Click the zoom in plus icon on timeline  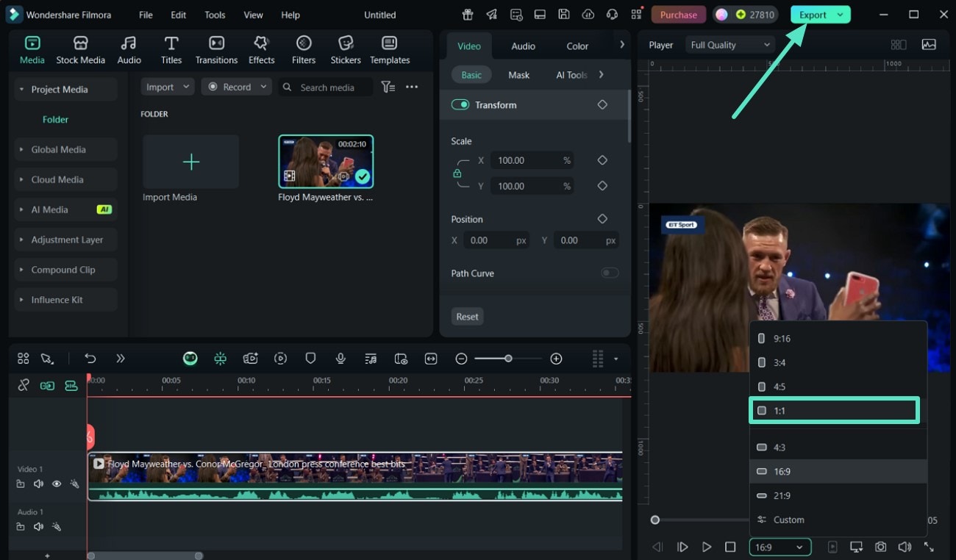[556, 359]
